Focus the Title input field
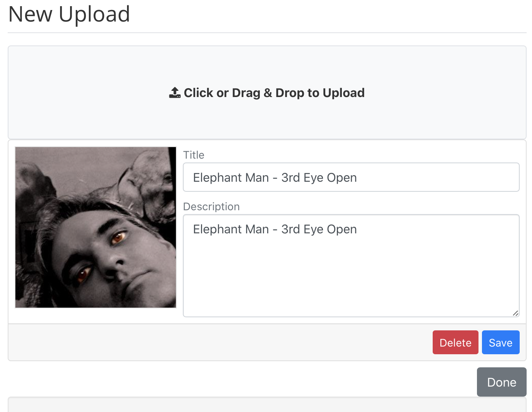 [x=351, y=177]
